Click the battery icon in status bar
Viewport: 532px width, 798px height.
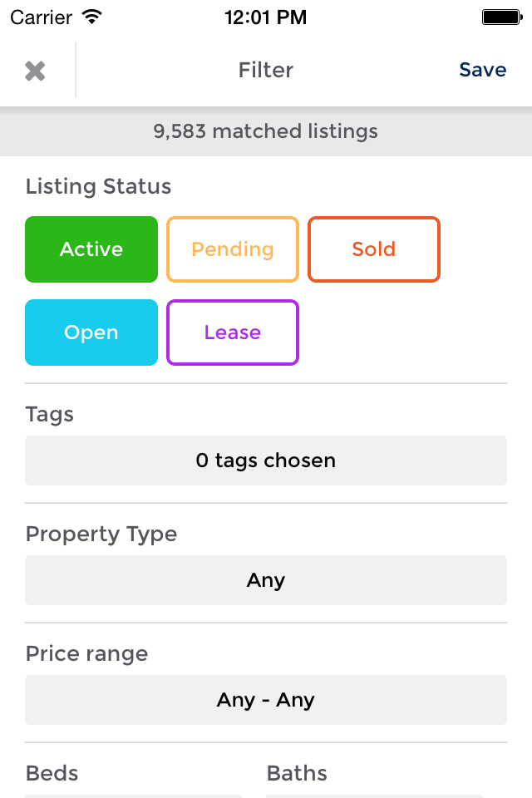[502, 15]
